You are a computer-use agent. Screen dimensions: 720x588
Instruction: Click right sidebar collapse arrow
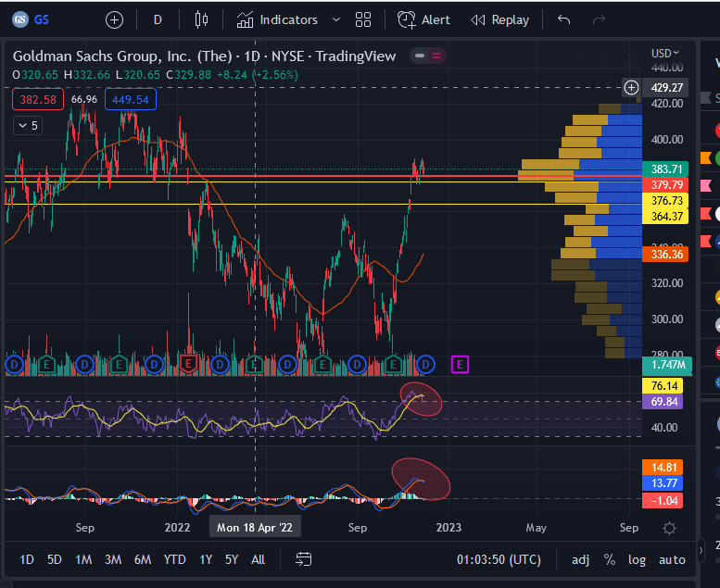tap(701, 550)
